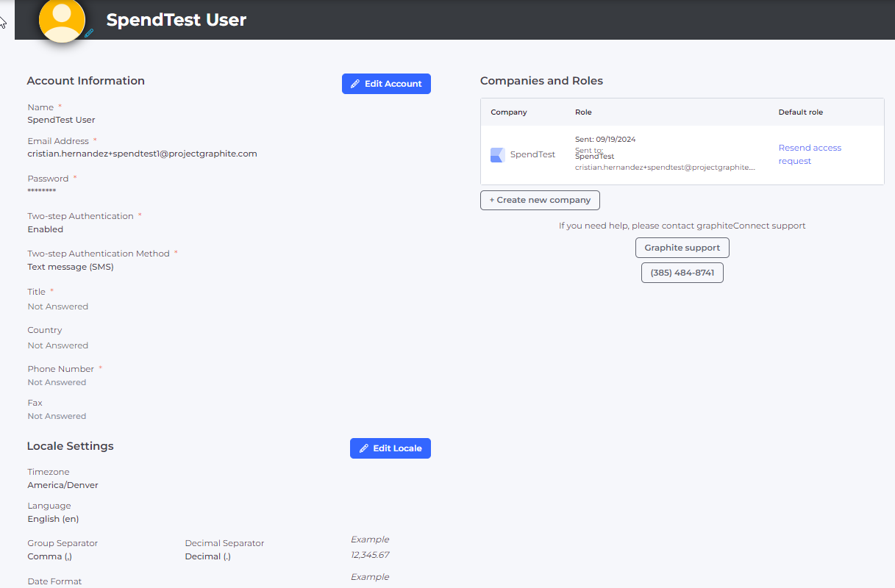
Task: Contact Graphite support via button
Action: (x=682, y=248)
